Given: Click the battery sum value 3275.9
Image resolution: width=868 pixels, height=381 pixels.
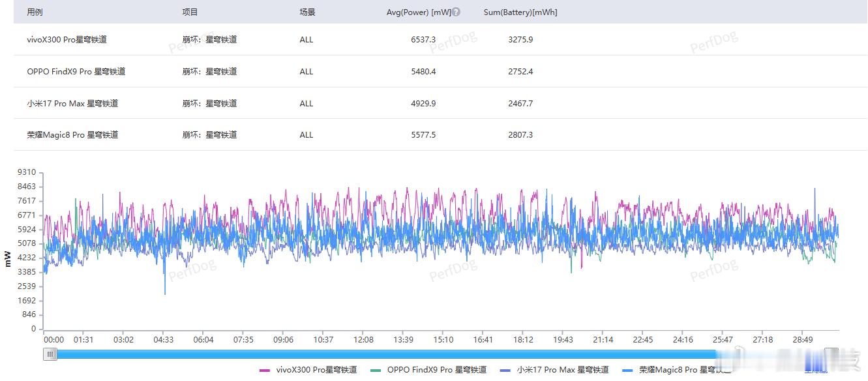Looking at the screenshot, I should coord(520,40).
